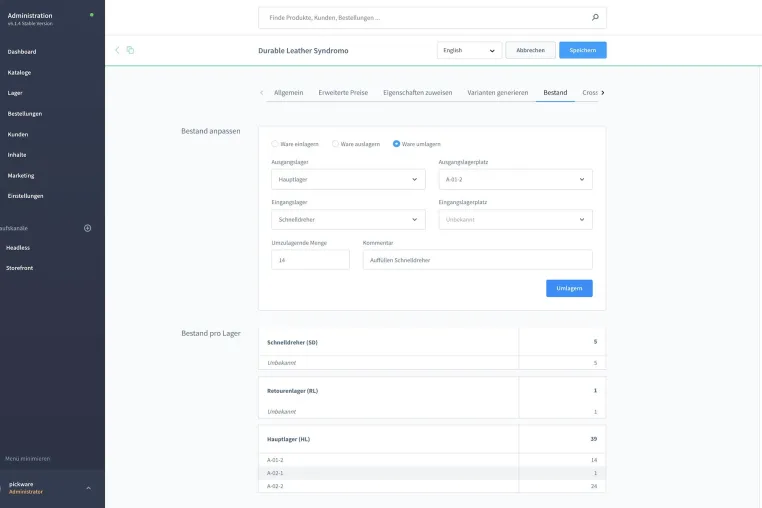Select the Ware auslagern radio option

point(335,144)
